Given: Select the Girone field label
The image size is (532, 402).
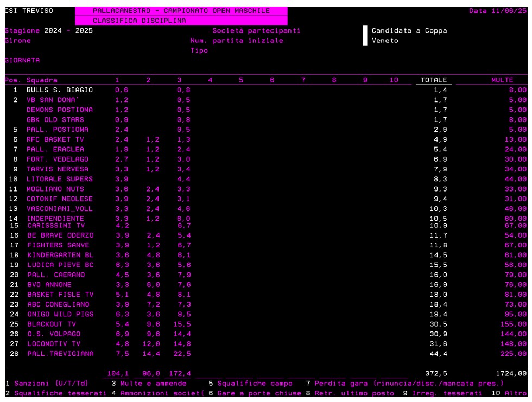Looking at the screenshot, I should tap(17, 41).
